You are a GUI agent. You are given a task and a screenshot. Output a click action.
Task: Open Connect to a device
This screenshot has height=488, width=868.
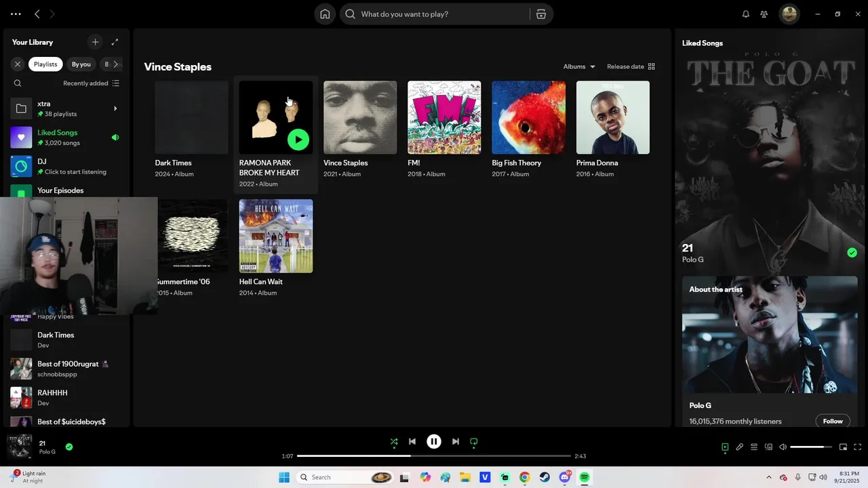pos(769,447)
